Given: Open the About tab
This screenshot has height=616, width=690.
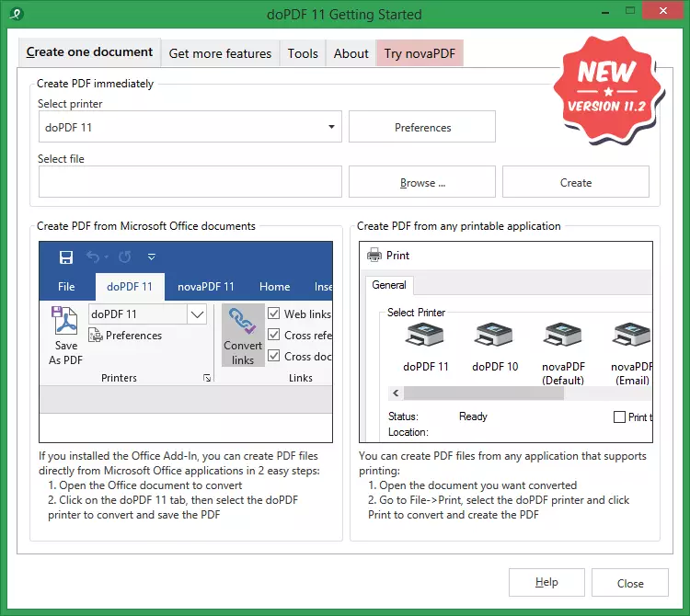Looking at the screenshot, I should [x=351, y=53].
